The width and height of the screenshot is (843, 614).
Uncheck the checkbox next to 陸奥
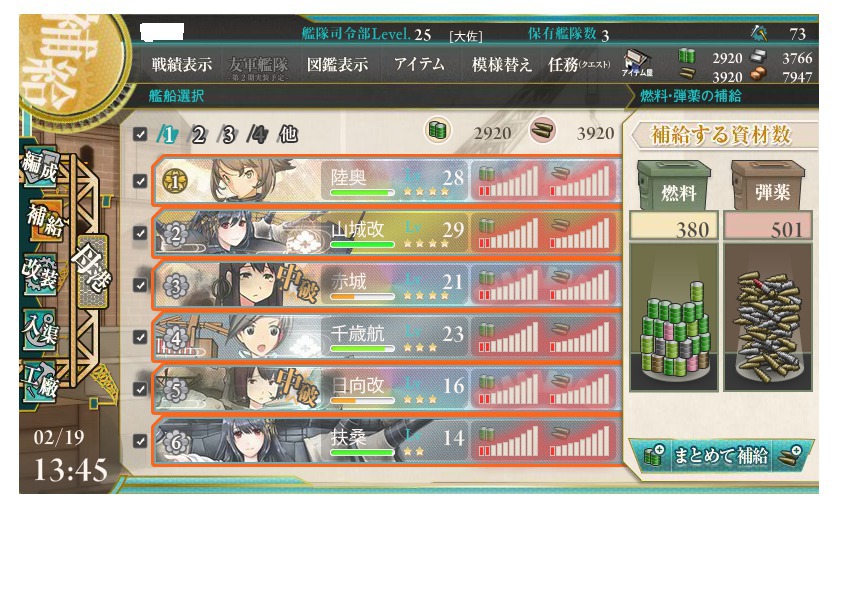(x=140, y=181)
